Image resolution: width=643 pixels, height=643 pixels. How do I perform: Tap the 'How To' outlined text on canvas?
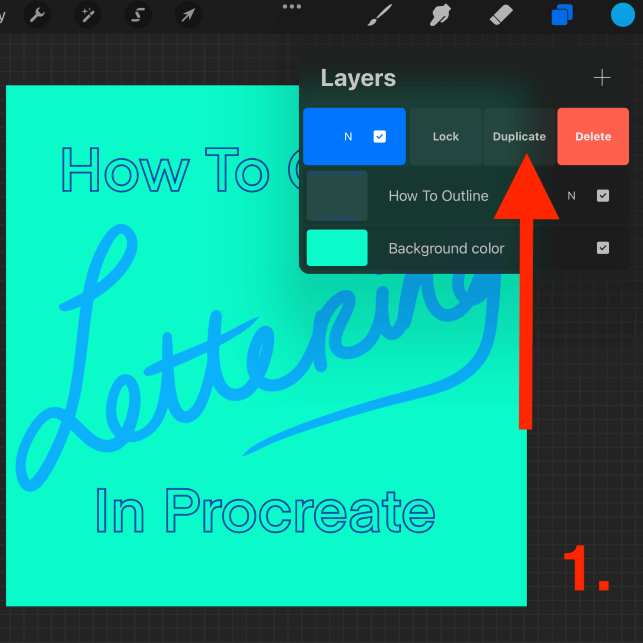point(166,169)
